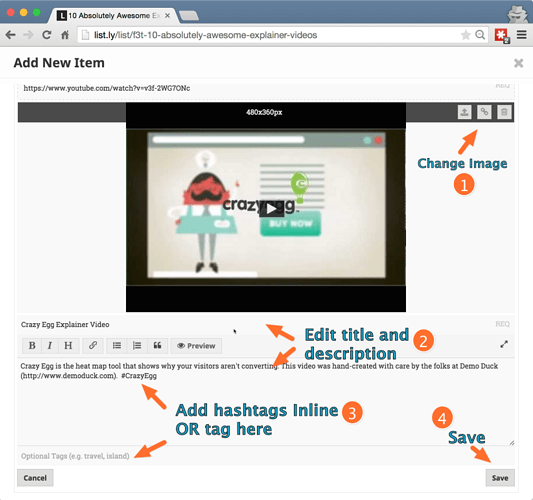Click the Cancel button

35,478
